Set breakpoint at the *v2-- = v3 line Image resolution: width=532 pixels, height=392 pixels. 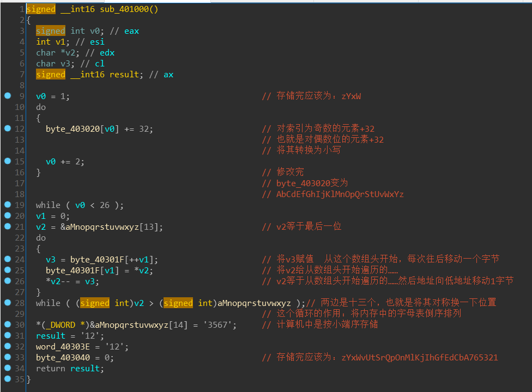coord(8,281)
